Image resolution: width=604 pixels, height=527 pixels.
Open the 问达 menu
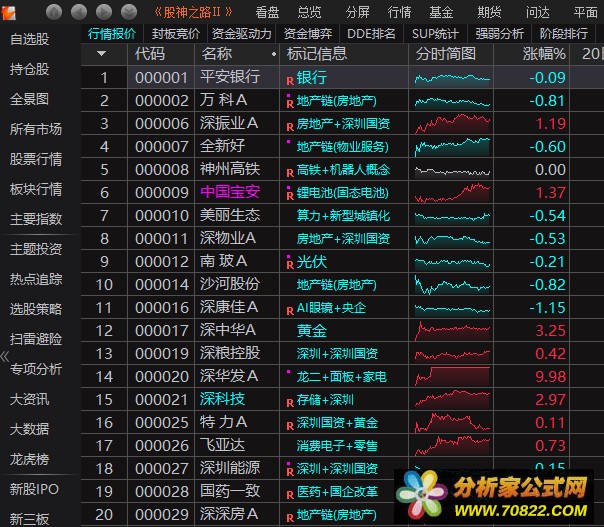[538, 12]
